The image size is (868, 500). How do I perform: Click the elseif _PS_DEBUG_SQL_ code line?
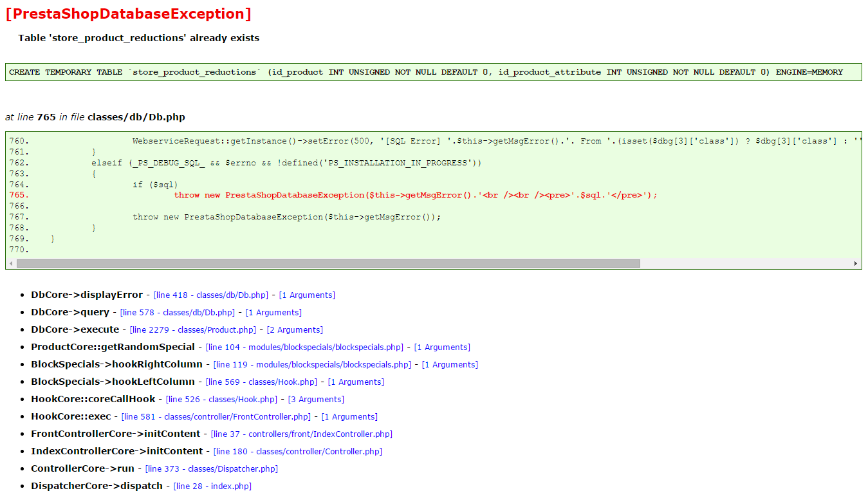point(286,163)
